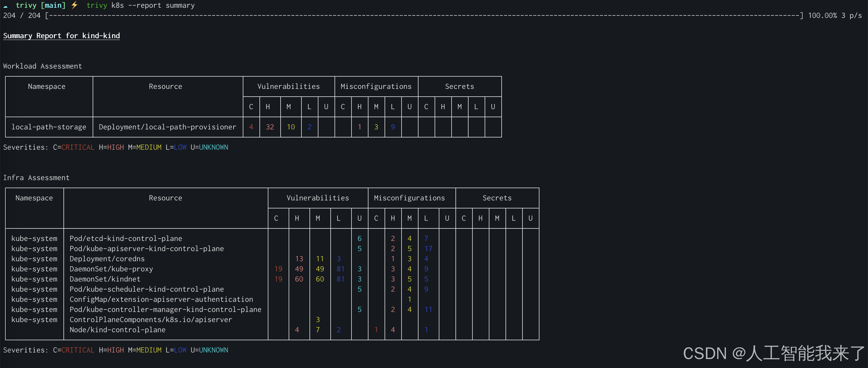The image size is (868, 368).
Task: Click ConfigMap/extension-apiserver-authentication entry
Action: click(x=161, y=299)
